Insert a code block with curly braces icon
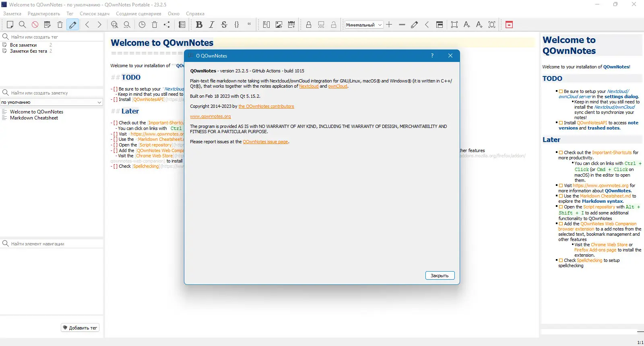 click(x=237, y=25)
